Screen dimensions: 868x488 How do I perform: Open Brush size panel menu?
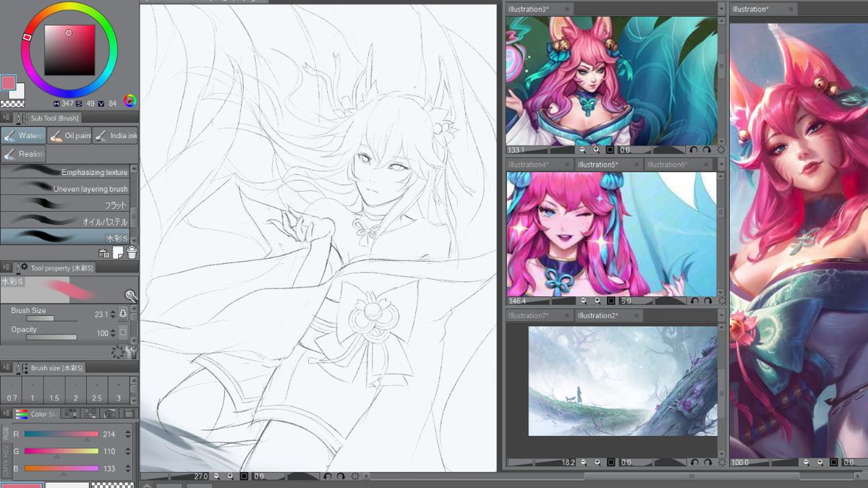click(6, 368)
